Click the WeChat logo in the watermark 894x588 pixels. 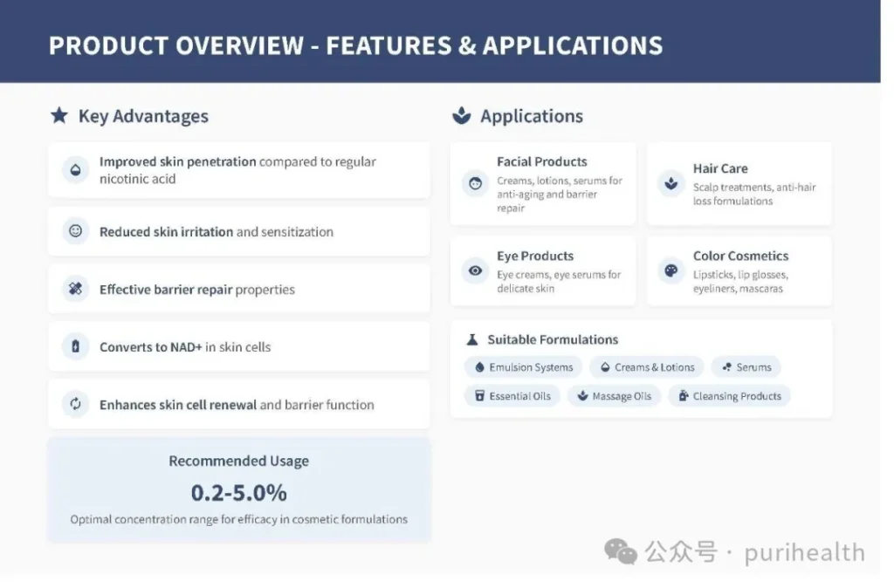(621, 552)
